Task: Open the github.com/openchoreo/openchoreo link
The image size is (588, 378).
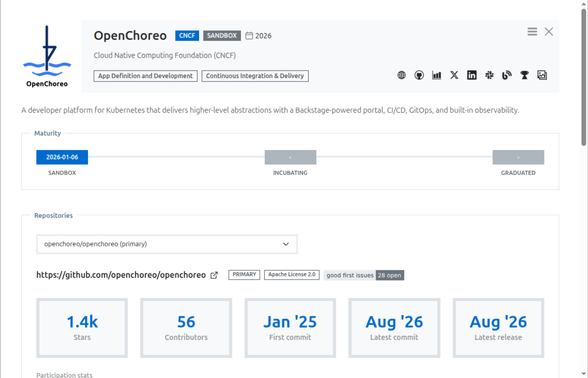Action: [121, 275]
